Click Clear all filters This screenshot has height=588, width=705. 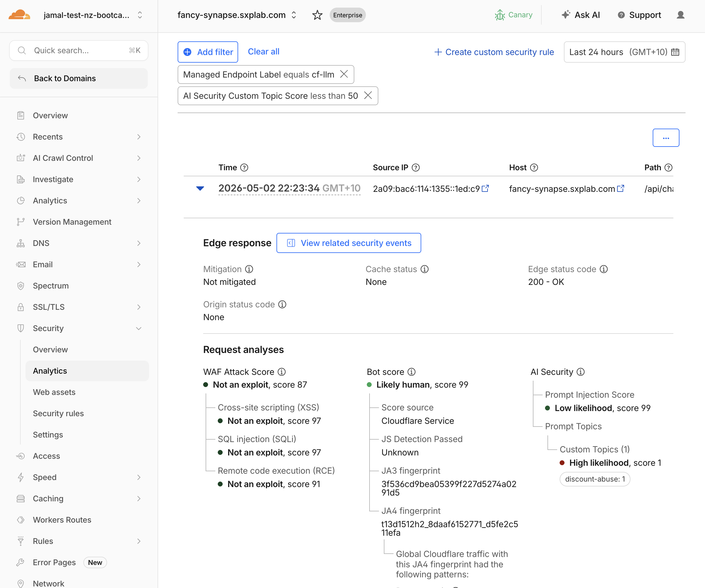coord(263,52)
